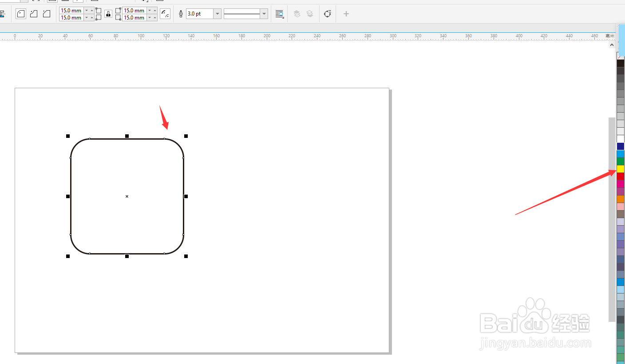
Task: Click the line style preview box
Action: click(242, 14)
